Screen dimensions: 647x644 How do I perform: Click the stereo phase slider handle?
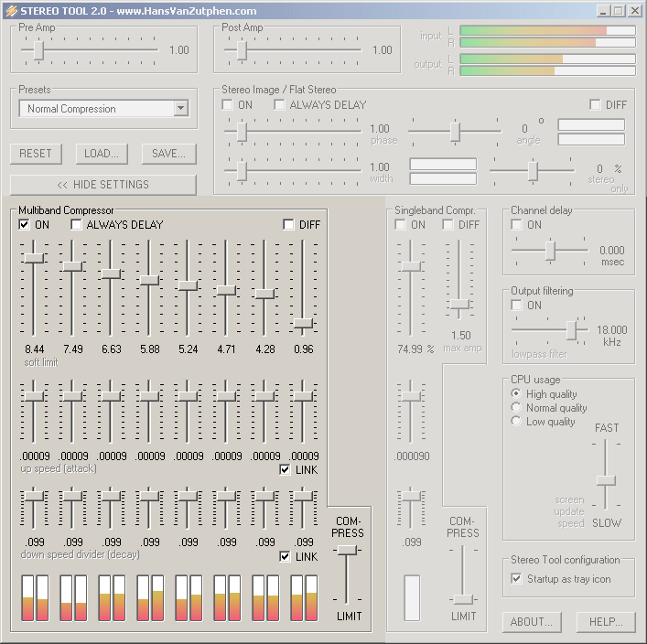(x=242, y=132)
